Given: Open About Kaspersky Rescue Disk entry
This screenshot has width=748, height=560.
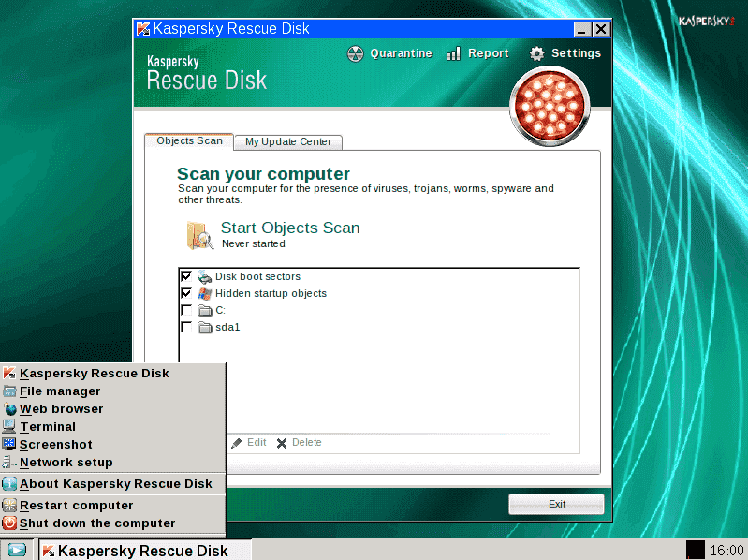Looking at the screenshot, I should tap(112, 484).
